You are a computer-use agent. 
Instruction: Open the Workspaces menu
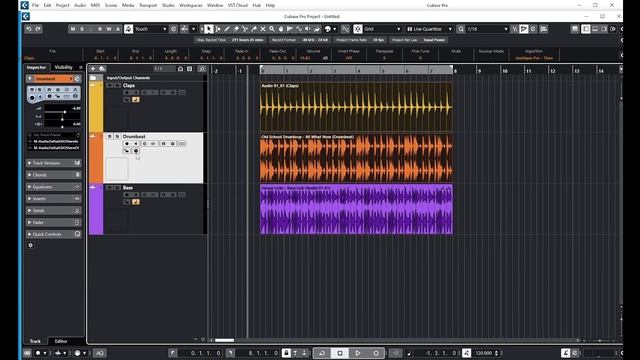[191, 5]
